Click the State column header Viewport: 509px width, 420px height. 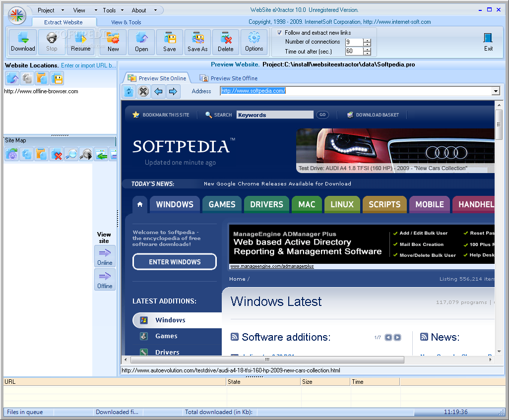263,382
